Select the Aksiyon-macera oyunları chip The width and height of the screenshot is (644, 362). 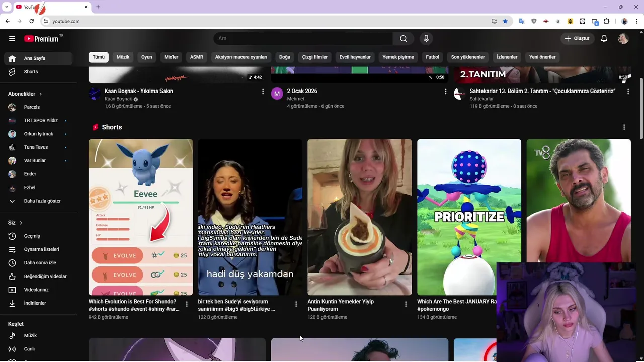tap(241, 57)
